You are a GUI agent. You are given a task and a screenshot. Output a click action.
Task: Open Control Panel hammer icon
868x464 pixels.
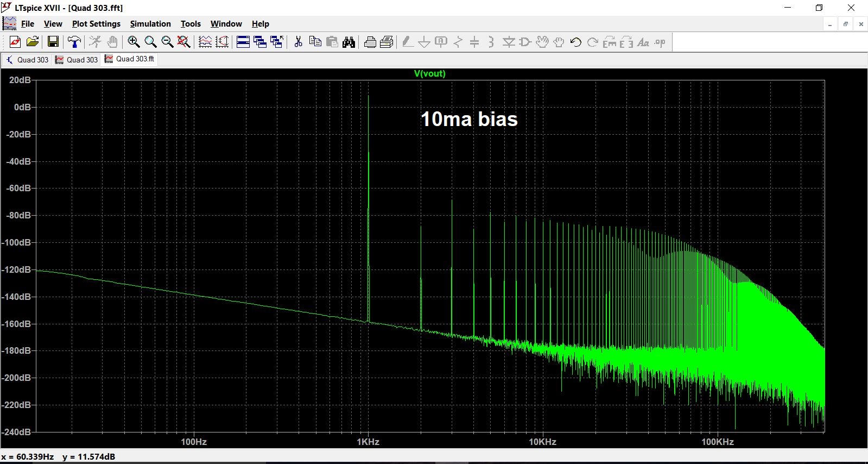(74, 42)
